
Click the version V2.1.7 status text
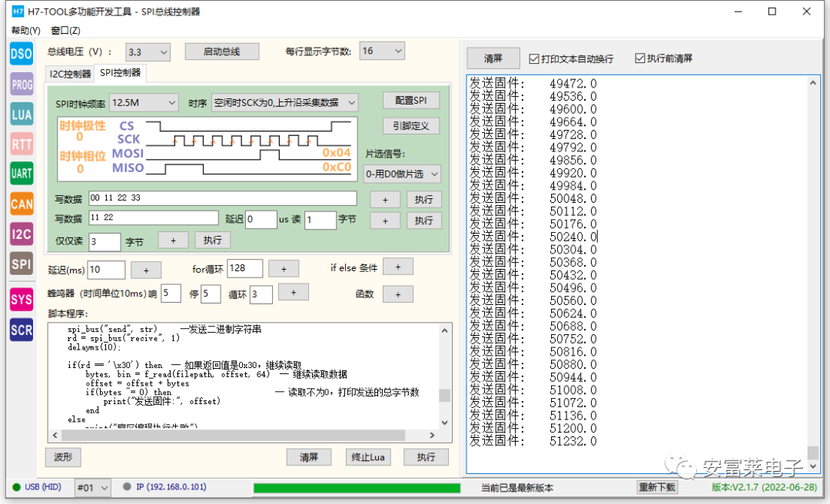pyautogui.click(x=764, y=487)
